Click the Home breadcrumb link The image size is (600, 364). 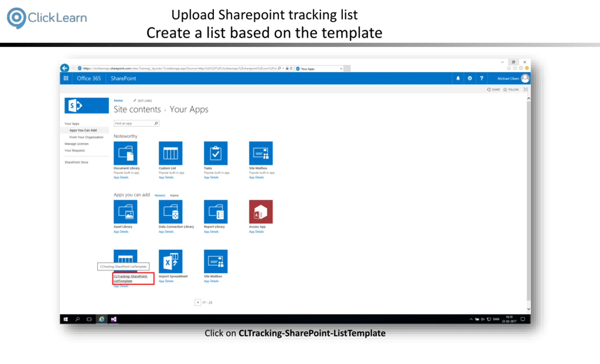(118, 101)
